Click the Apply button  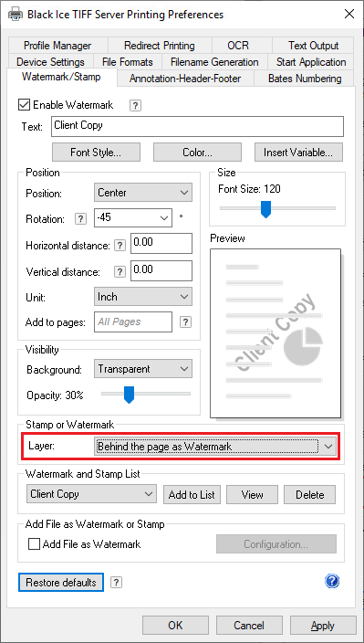323,625
